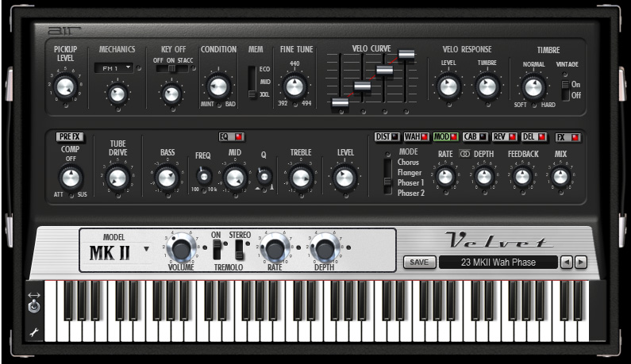Click the Feedback knob in modulation section

[521, 177]
